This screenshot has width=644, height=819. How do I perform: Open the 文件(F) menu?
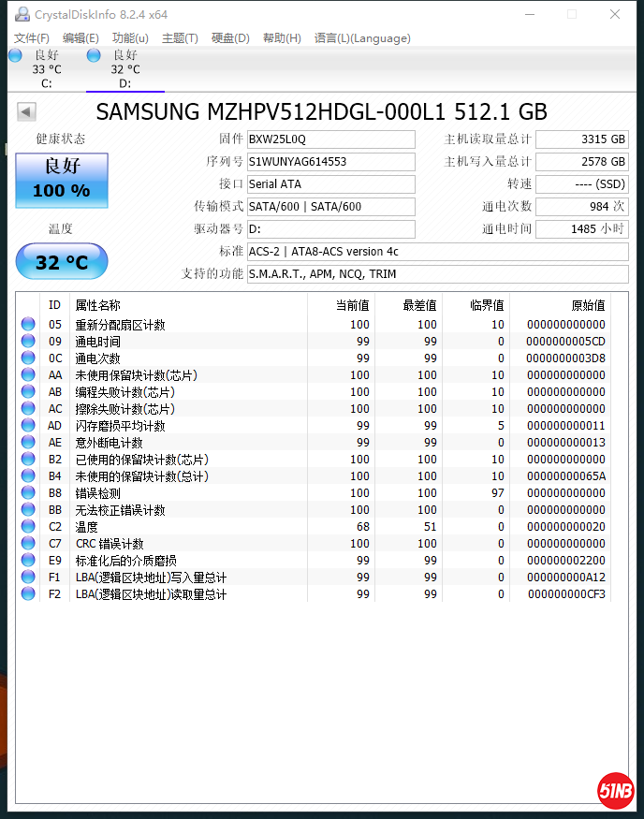(32, 38)
